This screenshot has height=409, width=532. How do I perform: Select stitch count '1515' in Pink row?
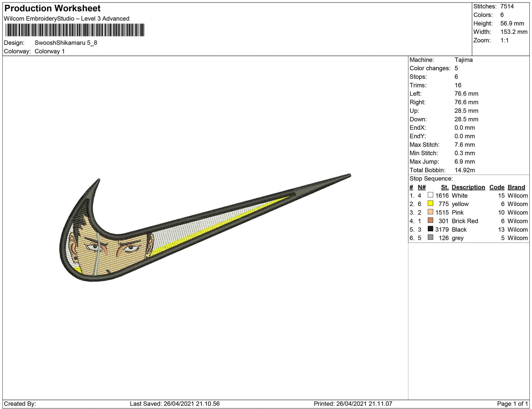(x=442, y=213)
